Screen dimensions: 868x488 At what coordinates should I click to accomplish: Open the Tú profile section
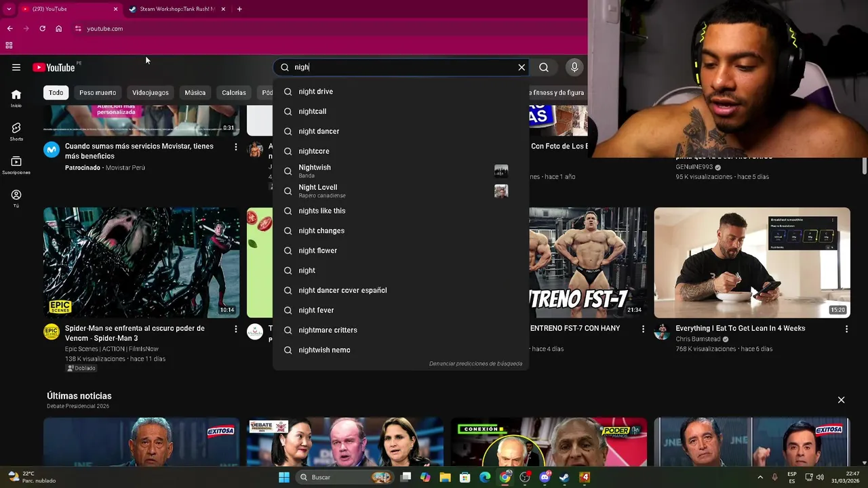(16, 199)
